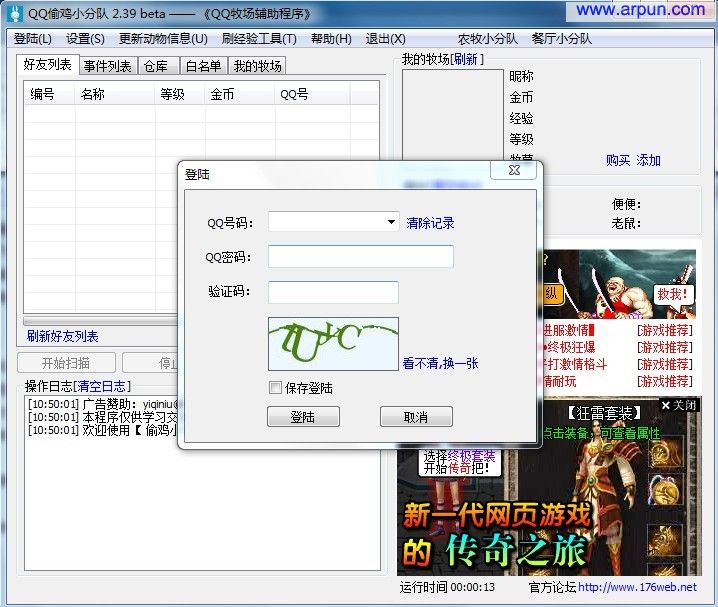Image resolution: width=718 pixels, height=607 pixels.
Task: Open the 登陆(L) menu
Action: click(33, 39)
